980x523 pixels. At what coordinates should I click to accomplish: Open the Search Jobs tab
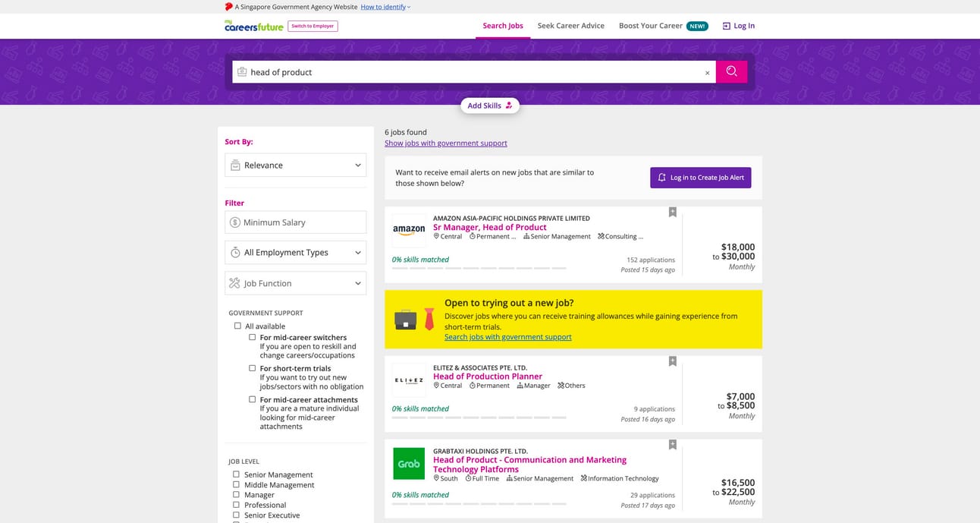503,26
